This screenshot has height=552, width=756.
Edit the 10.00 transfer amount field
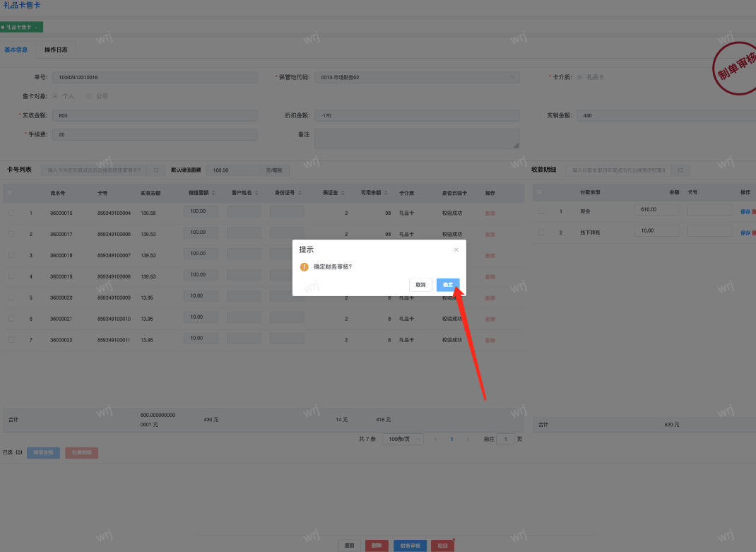click(x=656, y=231)
